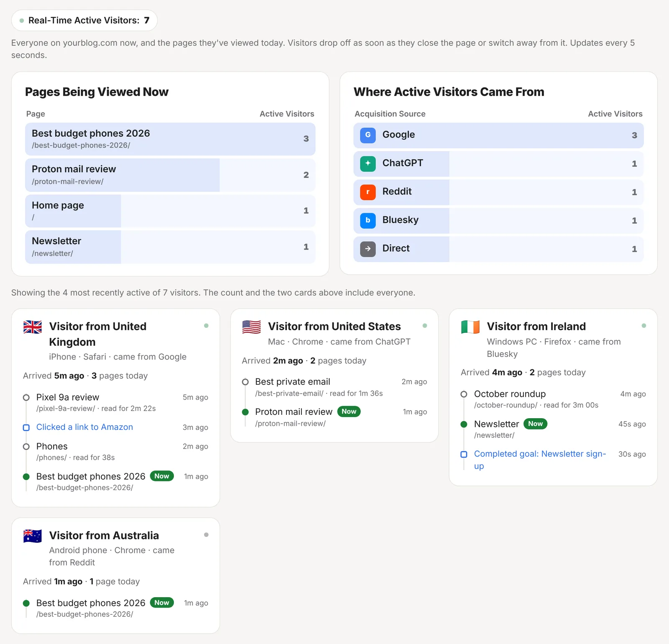This screenshot has width=669, height=644.
Task: Click the Ireland flag icon
Action: click(x=470, y=327)
